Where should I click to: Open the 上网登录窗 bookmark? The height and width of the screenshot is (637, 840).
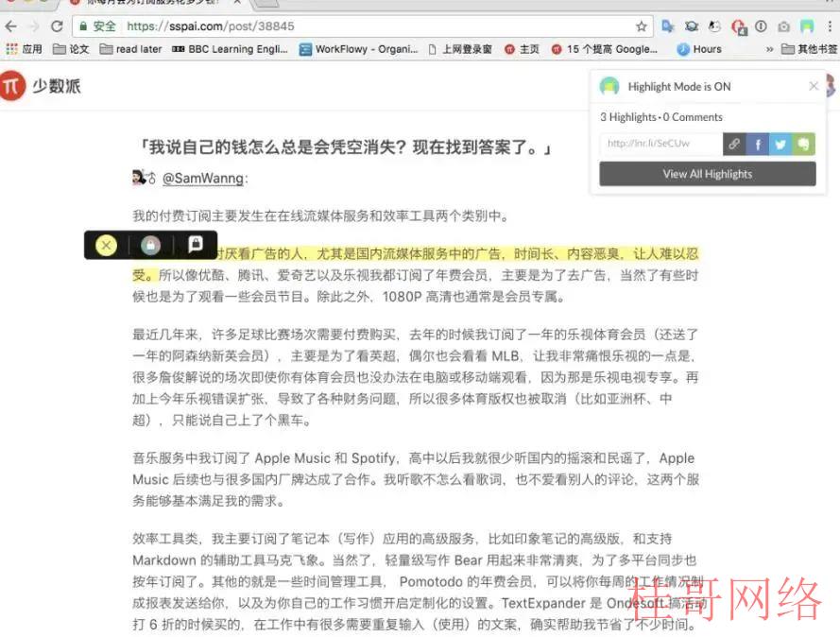460,49
